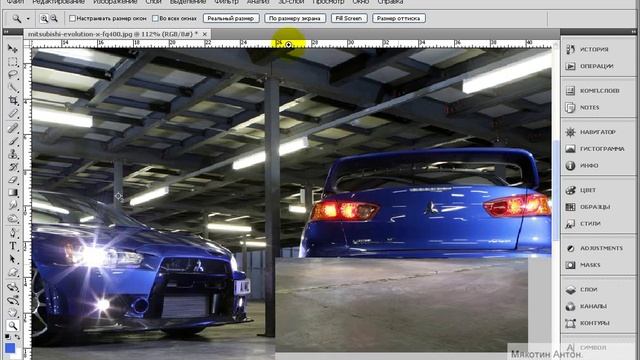The image size is (640, 360).
Task: Click the 'Размер оттиска' button
Action: tap(398, 18)
